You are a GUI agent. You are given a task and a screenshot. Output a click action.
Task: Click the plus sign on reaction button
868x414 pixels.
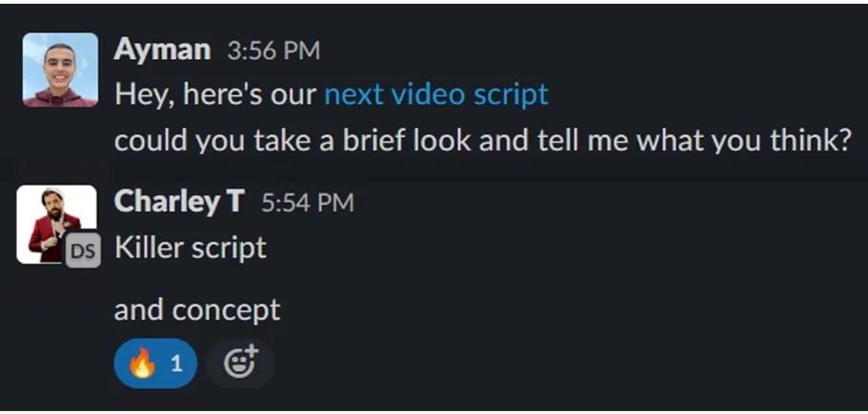(x=252, y=351)
